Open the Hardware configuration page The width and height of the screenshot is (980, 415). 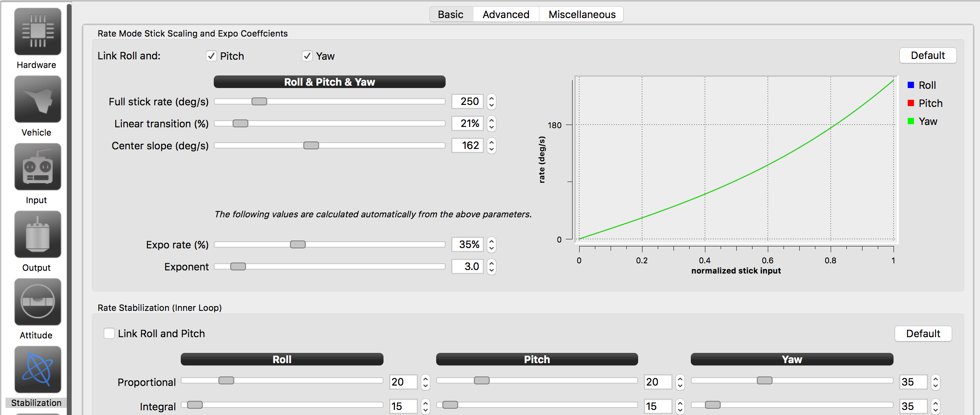[37, 32]
